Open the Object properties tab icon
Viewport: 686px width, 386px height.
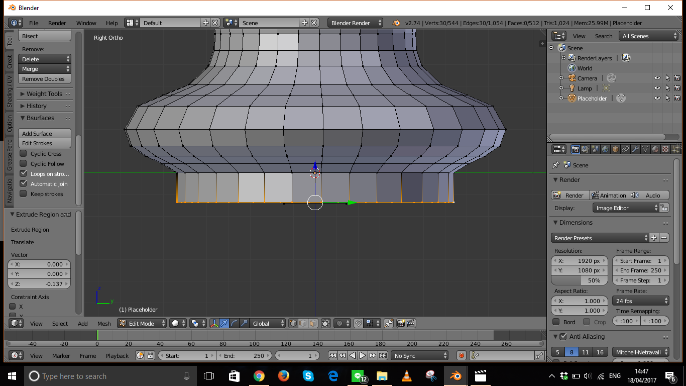point(616,150)
